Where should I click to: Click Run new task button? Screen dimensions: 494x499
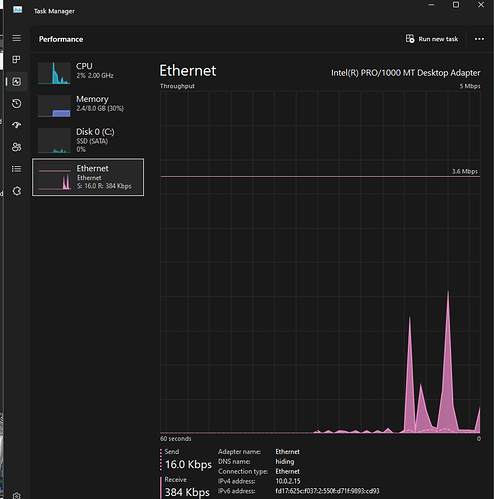pos(432,39)
